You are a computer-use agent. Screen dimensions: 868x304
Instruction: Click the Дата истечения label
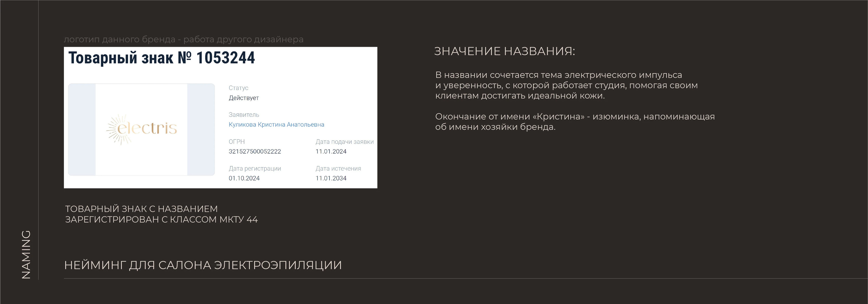(x=338, y=168)
